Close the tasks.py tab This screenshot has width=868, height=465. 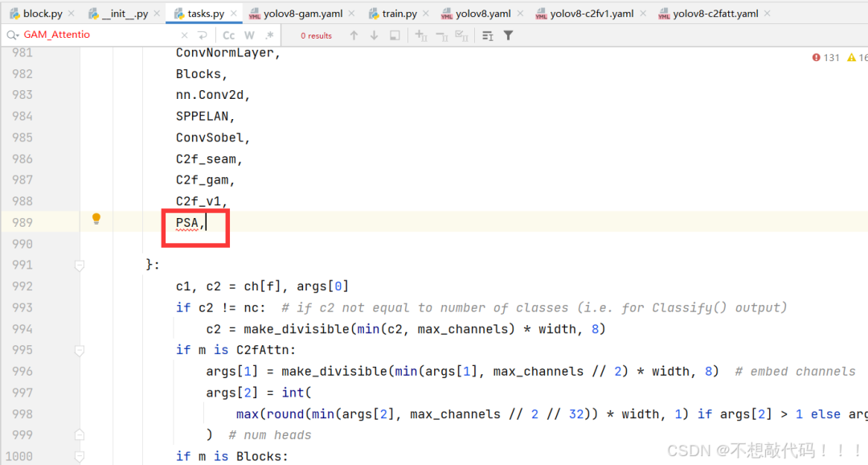(x=234, y=14)
